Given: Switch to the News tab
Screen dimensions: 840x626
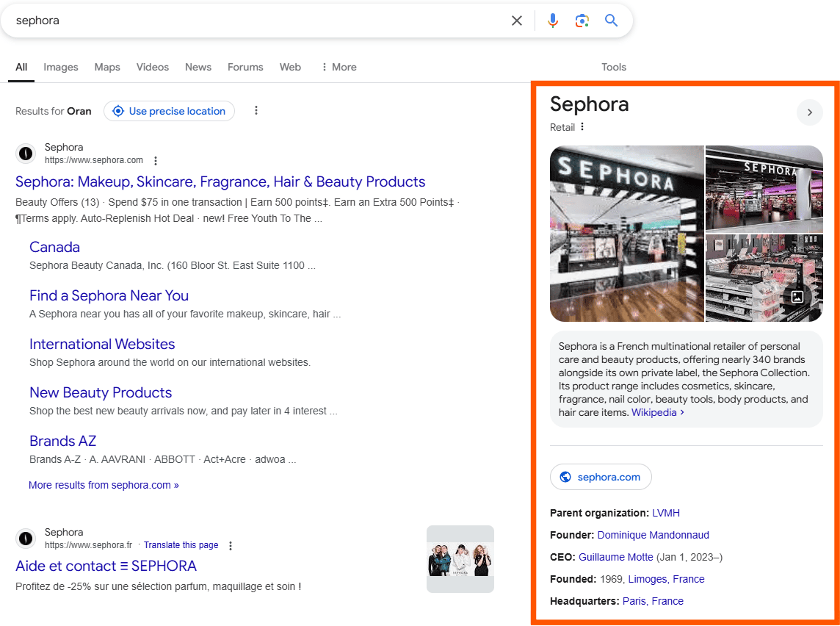Looking at the screenshot, I should [198, 67].
